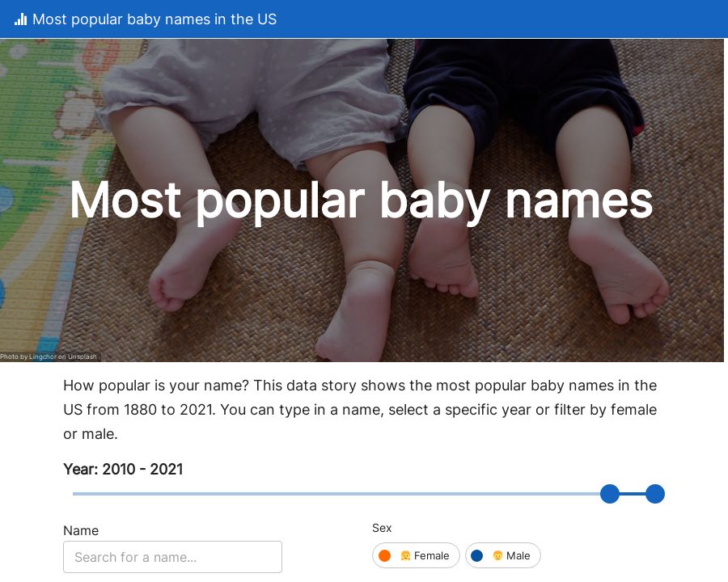The width and height of the screenshot is (728, 582).
Task: Enable only Female names filtering
Action: pyautogui.click(x=416, y=555)
